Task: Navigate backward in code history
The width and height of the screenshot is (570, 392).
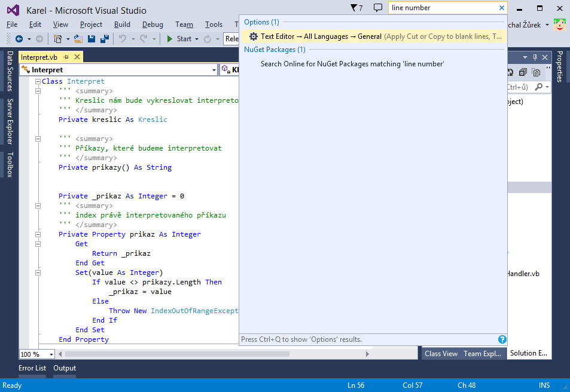Action: [19, 38]
